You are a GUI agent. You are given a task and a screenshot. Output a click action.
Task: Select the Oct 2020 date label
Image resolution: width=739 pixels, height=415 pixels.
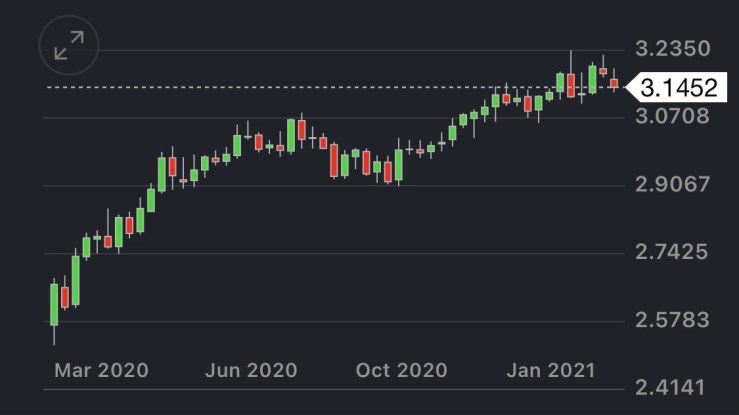click(402, 370)
